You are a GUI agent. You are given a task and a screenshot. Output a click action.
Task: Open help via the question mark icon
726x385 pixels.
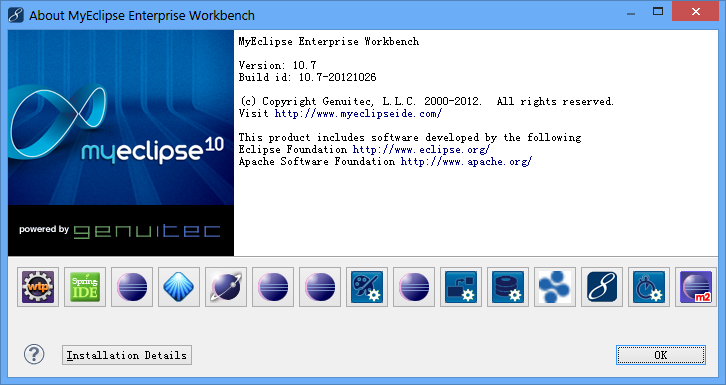pos(34,354)
